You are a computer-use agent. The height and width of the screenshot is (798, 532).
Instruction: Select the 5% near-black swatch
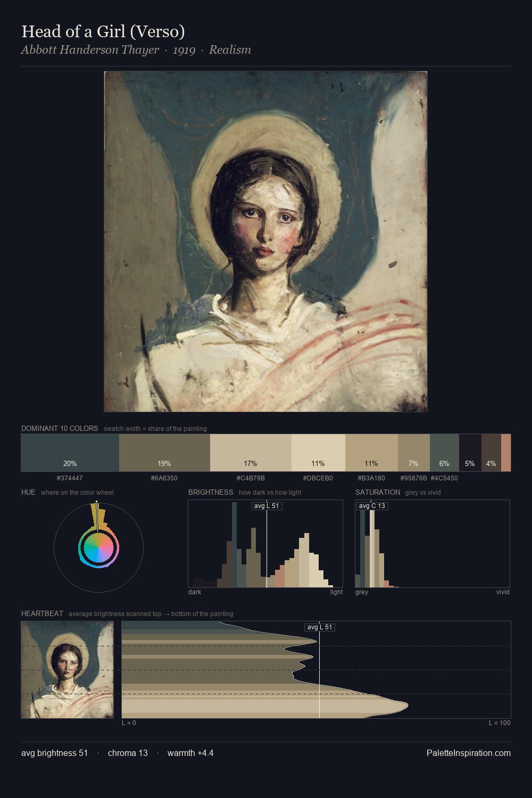470,453
